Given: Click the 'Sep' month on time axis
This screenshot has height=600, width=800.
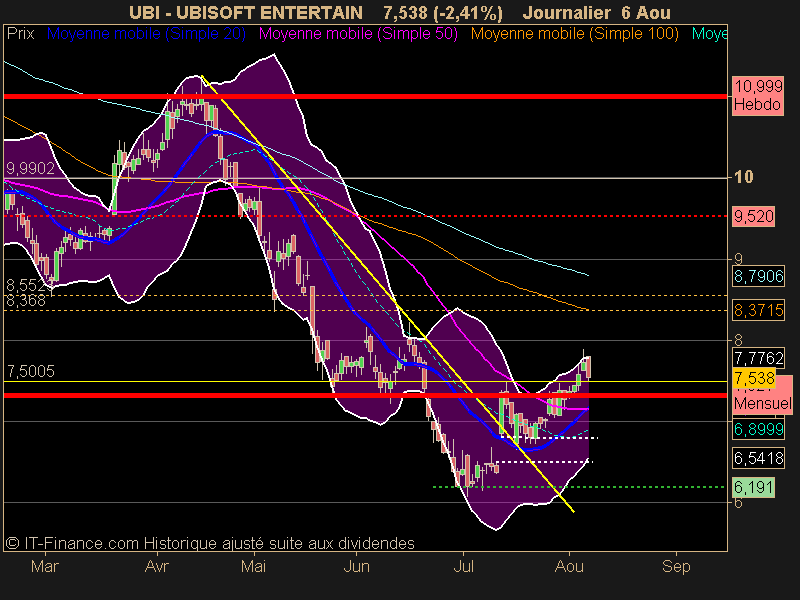Looking at the screenshot, I should 676,566.
